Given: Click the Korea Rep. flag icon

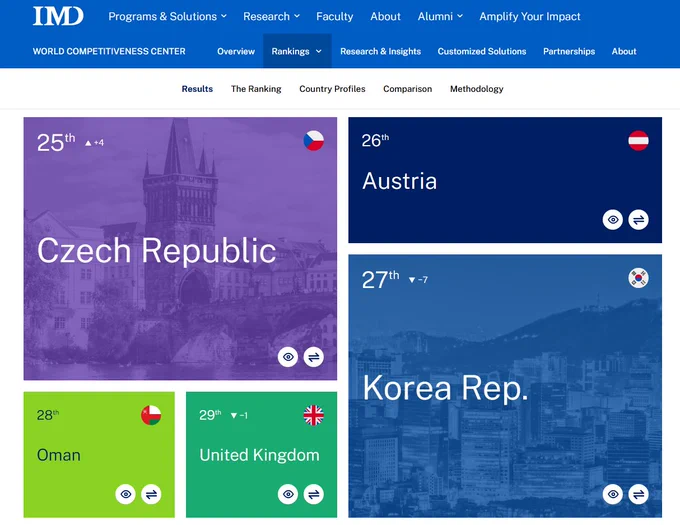Looking at the screenshot, I should 638,278.
